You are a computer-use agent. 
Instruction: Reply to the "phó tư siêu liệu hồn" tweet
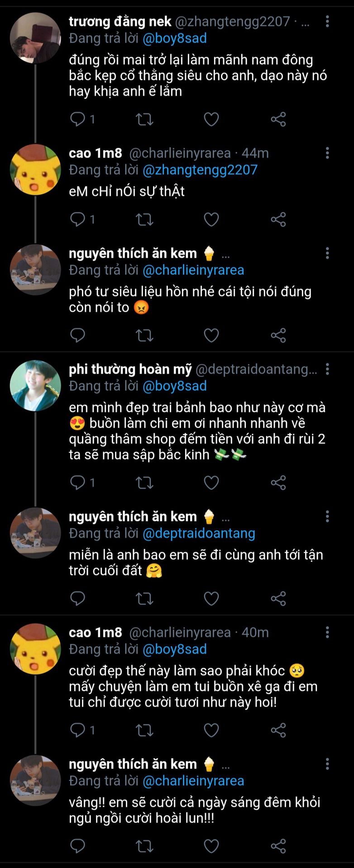coord(78,335)
